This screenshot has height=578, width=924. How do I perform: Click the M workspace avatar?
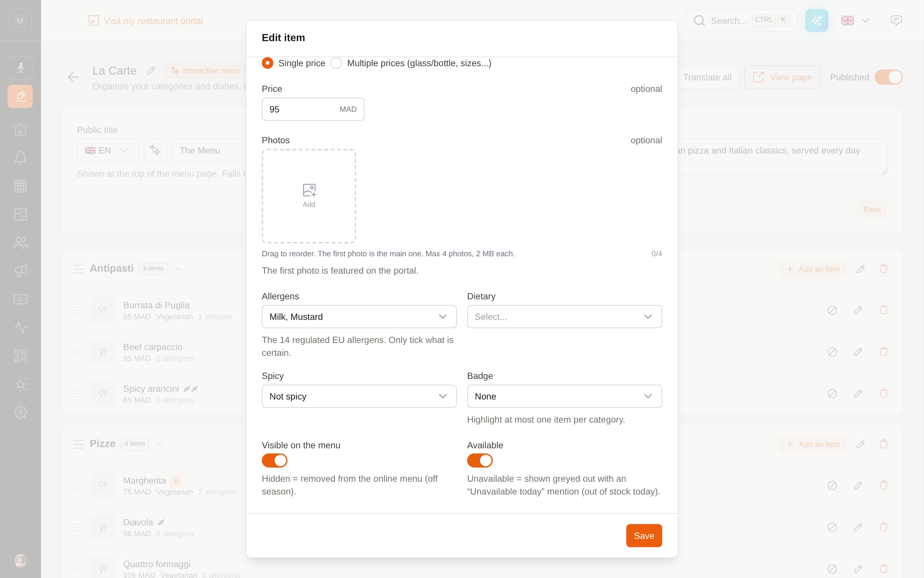coord(20,21)
